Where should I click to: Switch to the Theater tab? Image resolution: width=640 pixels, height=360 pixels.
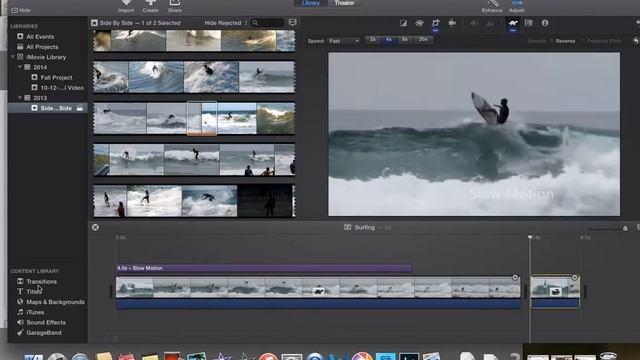[344, 3]
